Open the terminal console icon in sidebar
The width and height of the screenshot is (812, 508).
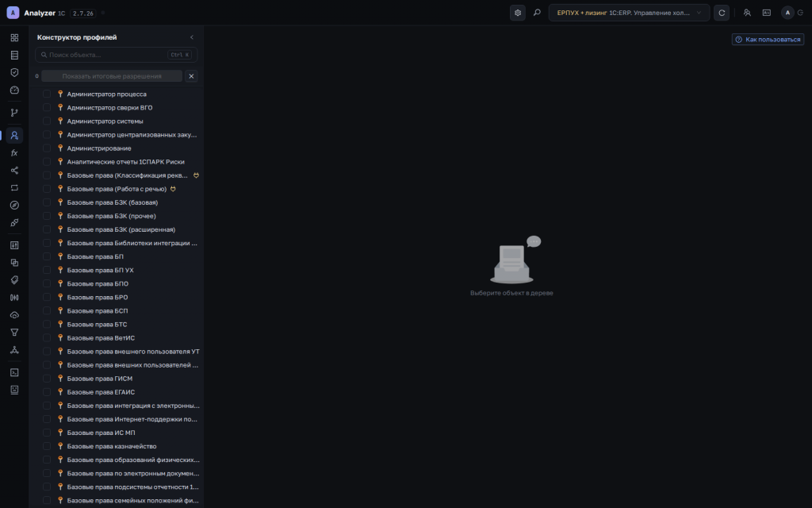coord(14,372)
